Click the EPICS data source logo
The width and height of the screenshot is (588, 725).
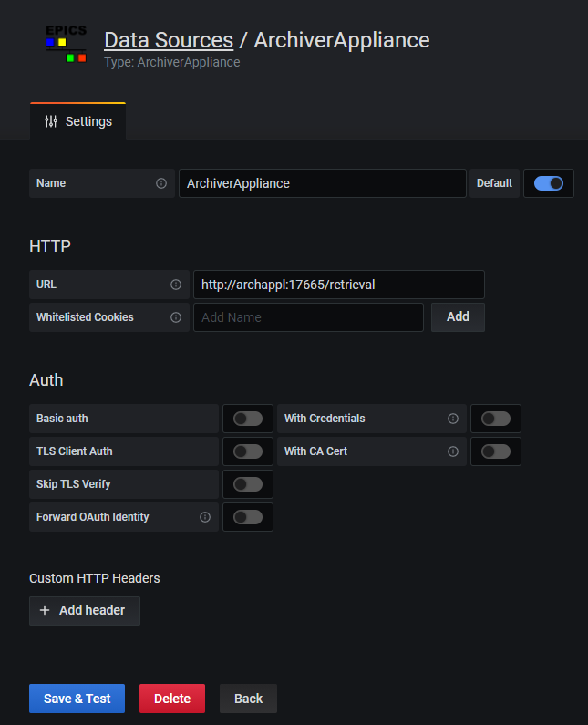(67, 44)
